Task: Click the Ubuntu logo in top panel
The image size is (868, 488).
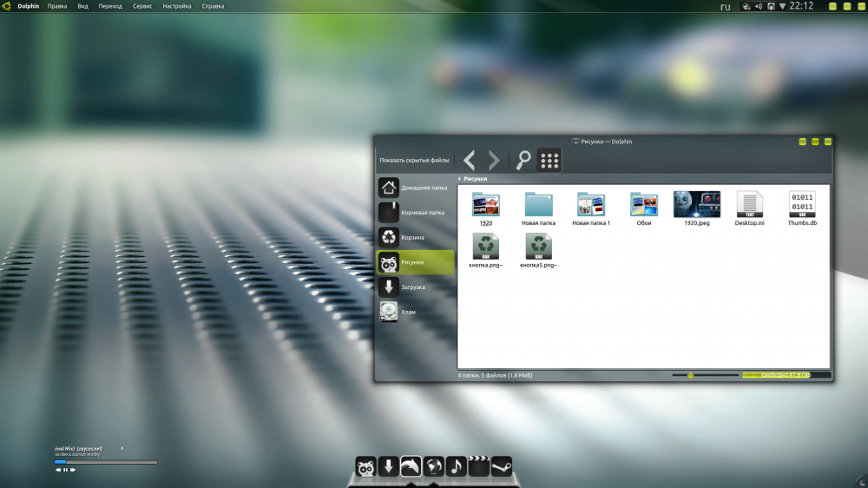Action: point(7,6)
